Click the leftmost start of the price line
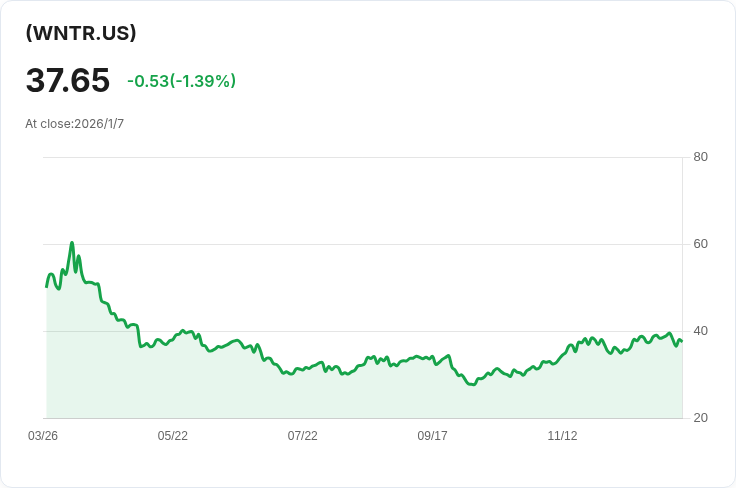Viewport: 736px width, 488px height. click(47, 287)
